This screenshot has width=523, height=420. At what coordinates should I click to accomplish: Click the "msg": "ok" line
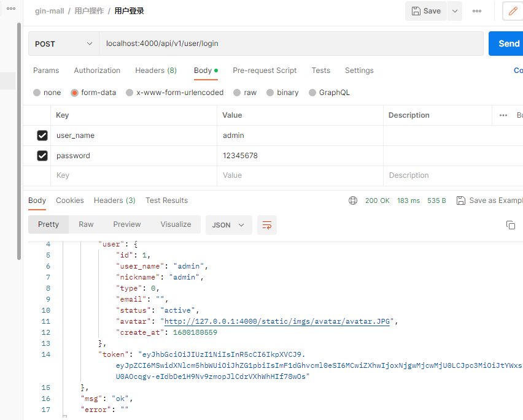point(107,399)
